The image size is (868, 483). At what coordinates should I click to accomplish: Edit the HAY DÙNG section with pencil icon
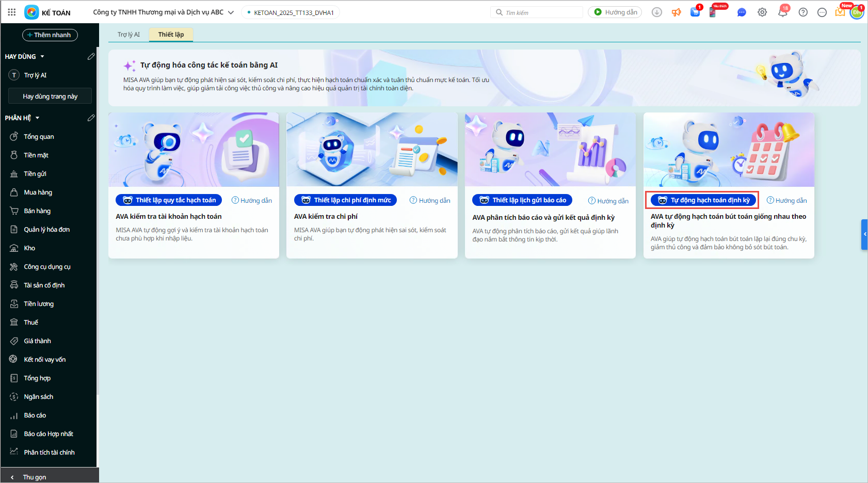click(x=91, y=56)
